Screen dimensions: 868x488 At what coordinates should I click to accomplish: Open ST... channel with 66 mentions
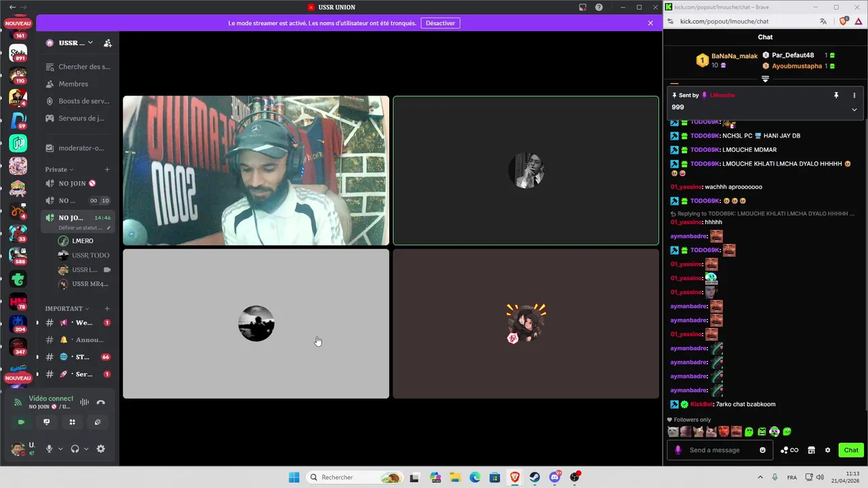[78, 357]
